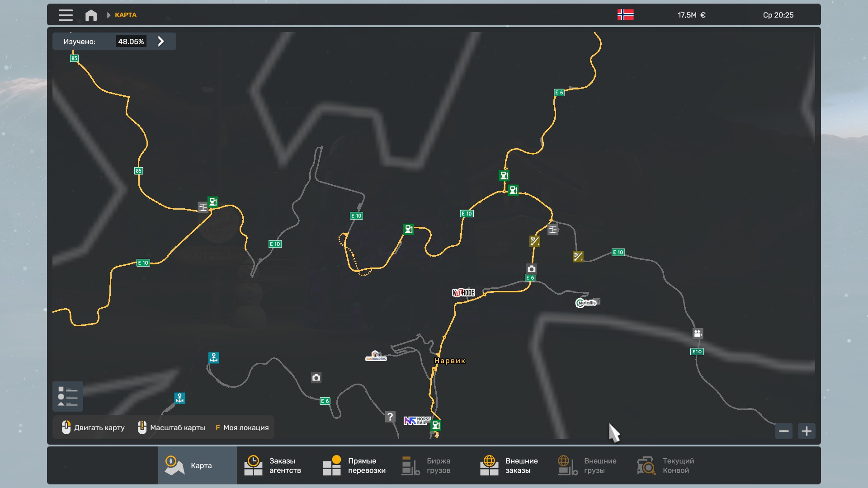Click the cutscene camera marker on E10

pos(698,333)
